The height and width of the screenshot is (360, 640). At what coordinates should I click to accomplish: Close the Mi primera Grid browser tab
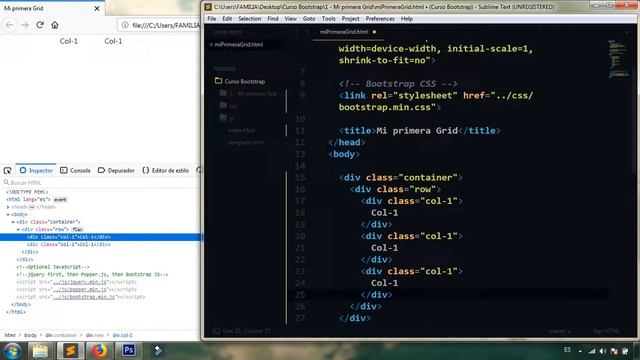[x=97, y=8]
